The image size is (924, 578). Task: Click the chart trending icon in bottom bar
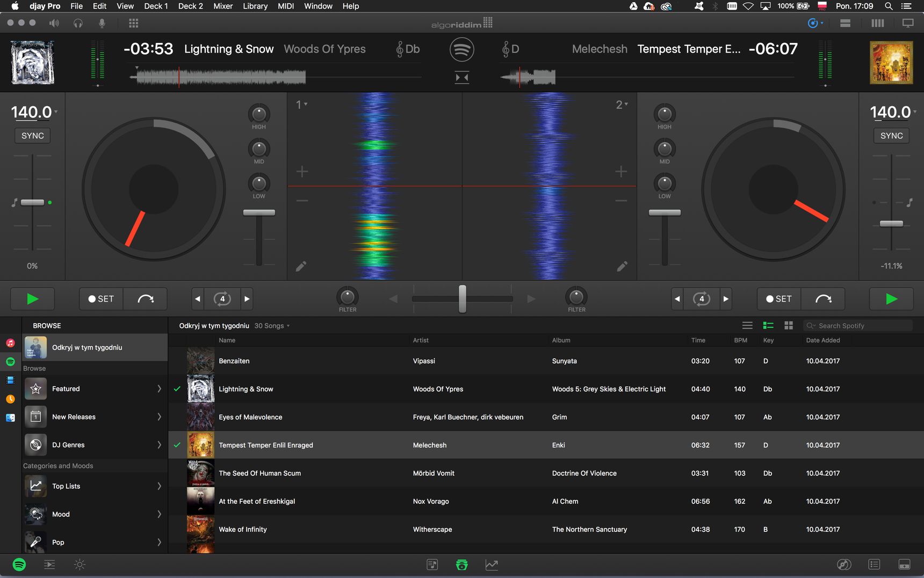tap(492, 565)
